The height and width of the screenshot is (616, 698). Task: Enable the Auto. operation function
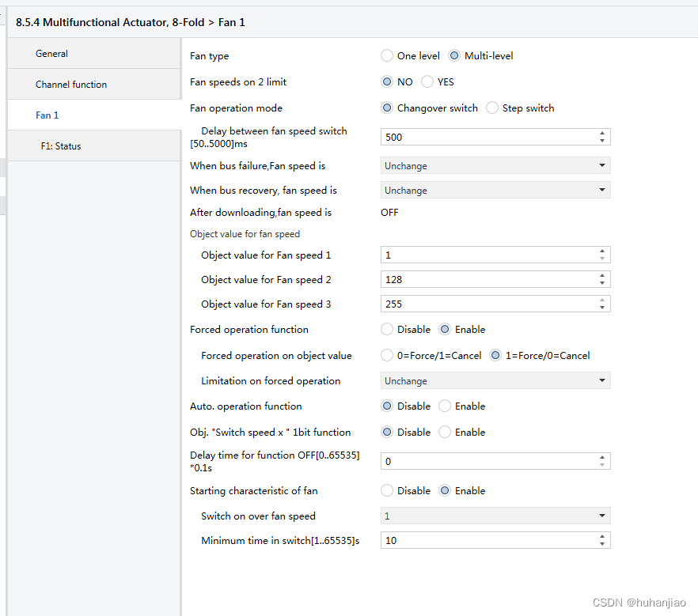445,406
